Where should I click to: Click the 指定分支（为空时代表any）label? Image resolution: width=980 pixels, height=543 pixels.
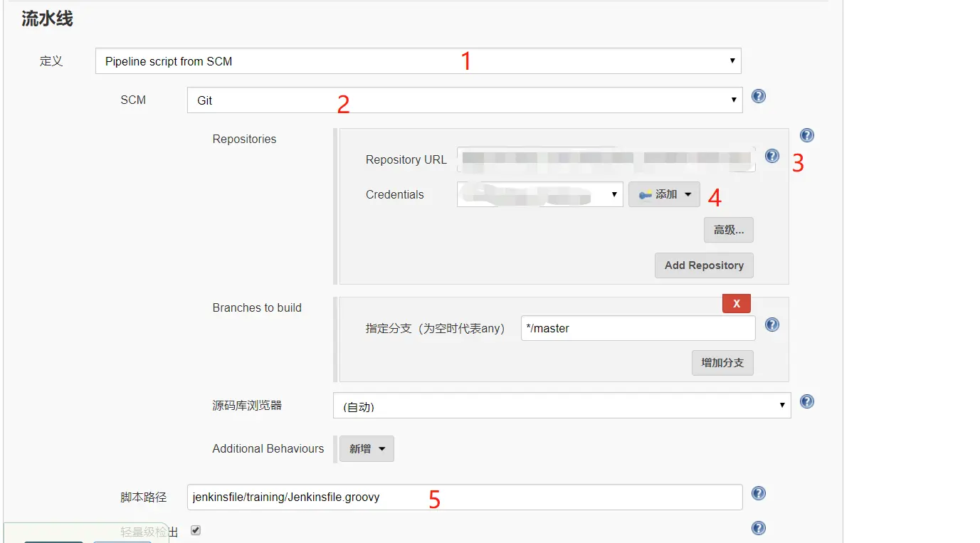click(x=438, y=329)
